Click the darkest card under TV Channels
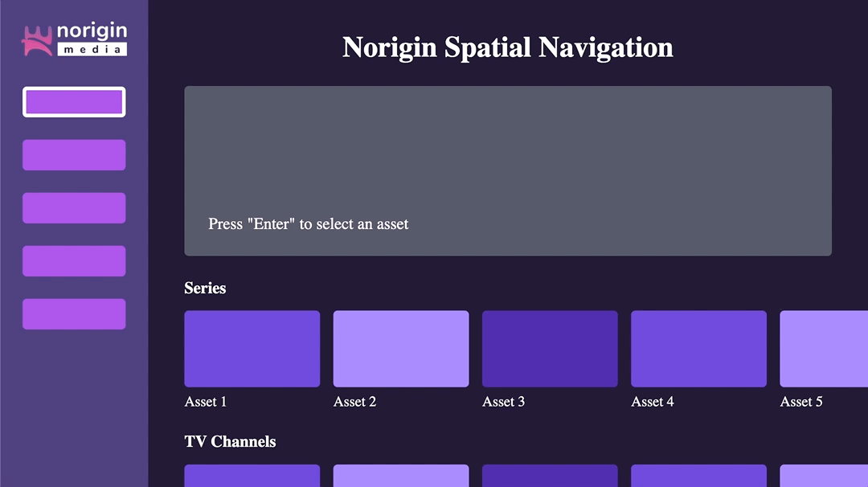 (x=549, y=478)
